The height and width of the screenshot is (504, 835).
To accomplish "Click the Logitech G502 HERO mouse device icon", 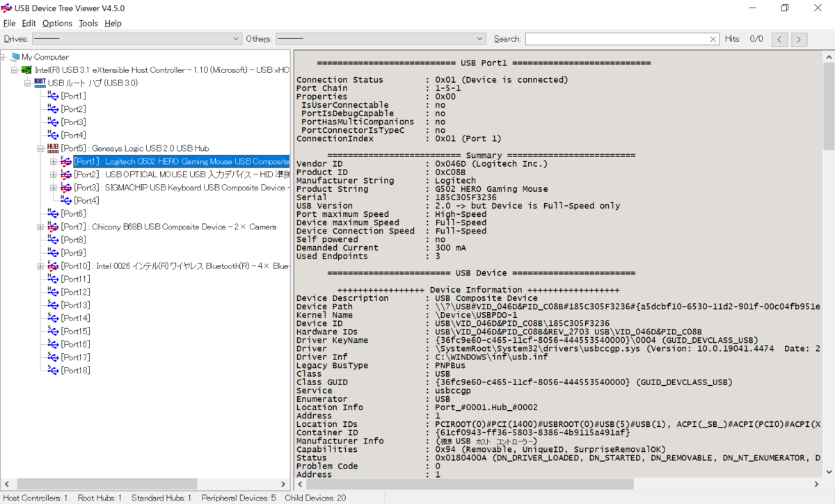I will tap(66, 161).
